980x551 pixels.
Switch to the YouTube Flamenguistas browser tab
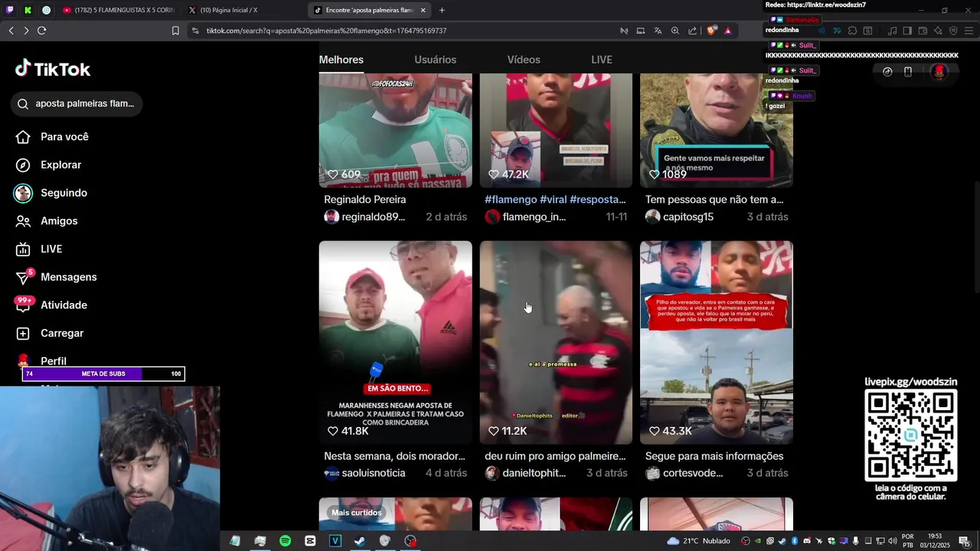118,10
